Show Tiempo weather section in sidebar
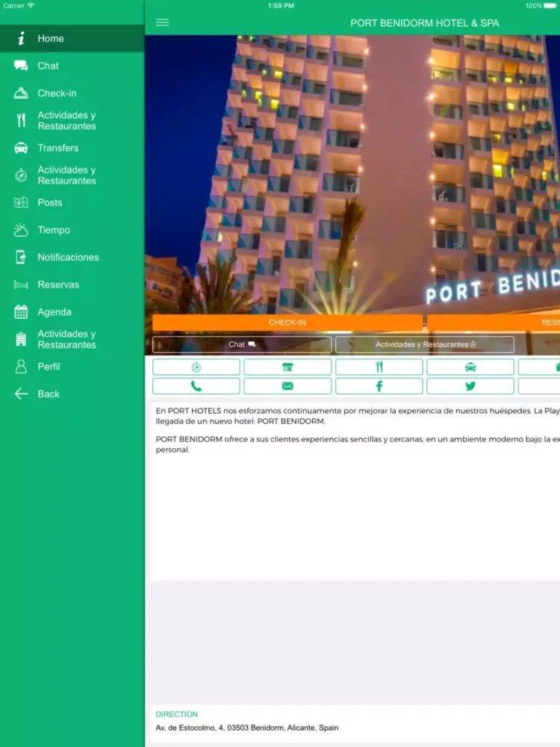 click(72, 230)
